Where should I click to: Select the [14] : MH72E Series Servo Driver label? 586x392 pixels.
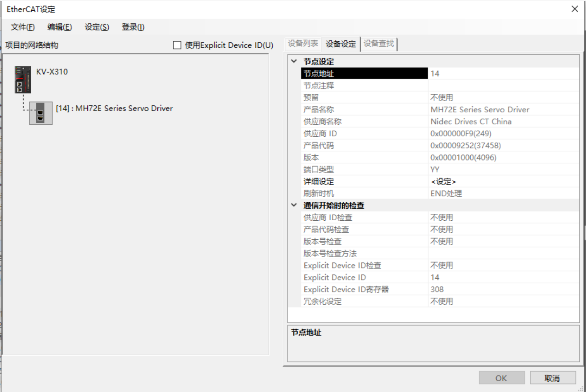click(x=114, y=109)
